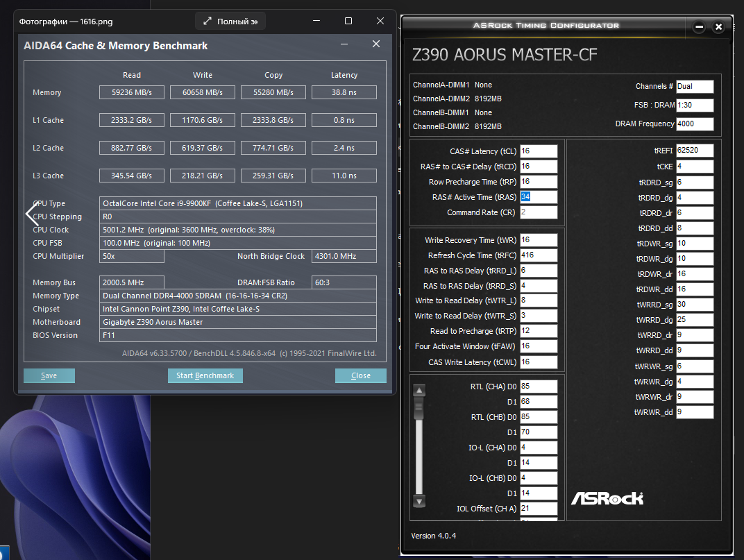Image resolution: width=744 pixels, height=560 pixels.
Task: Click Memory Latency value 38.8 ns
Action: tap(344, 92)
